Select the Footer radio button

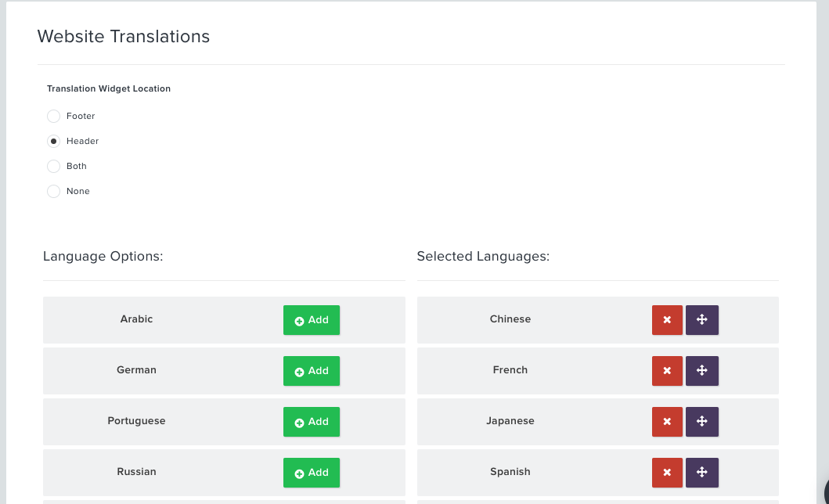click(x=53, y=117)
